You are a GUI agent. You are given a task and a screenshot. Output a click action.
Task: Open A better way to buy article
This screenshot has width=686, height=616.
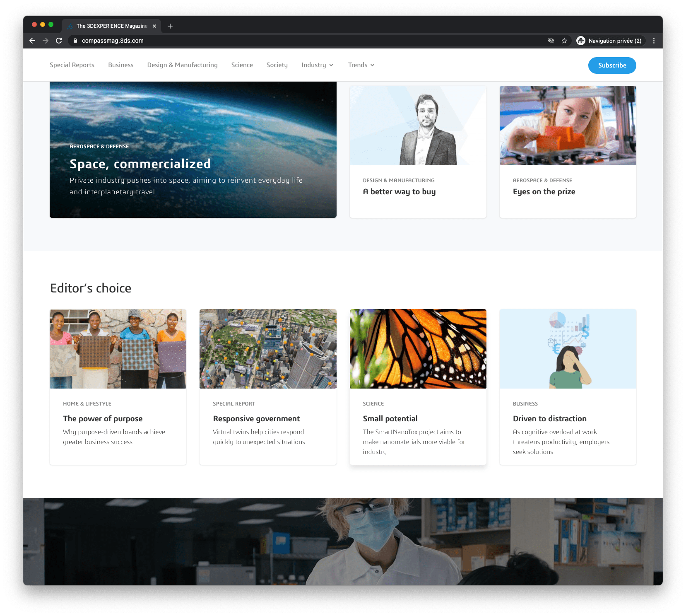click(x=399, y=192)
